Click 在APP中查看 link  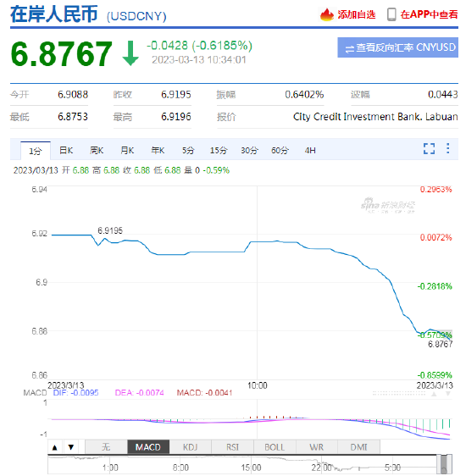click(429, 14)
